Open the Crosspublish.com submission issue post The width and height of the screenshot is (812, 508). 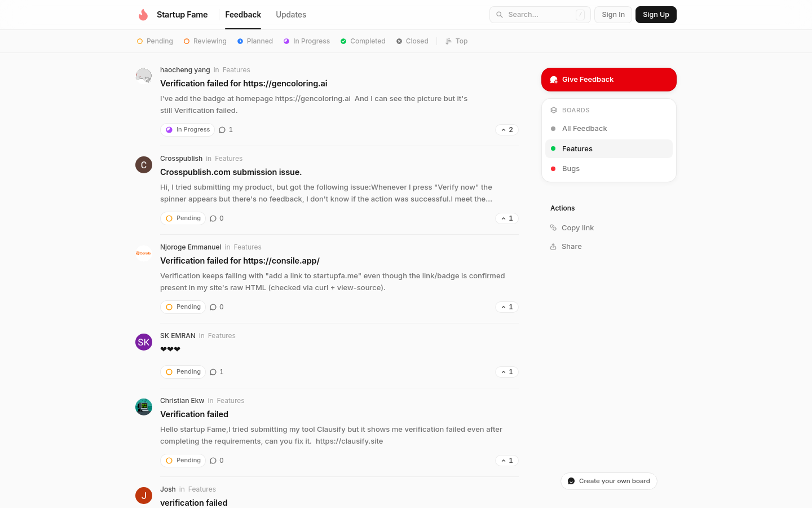pyautogui.click(x=231, y=172)
